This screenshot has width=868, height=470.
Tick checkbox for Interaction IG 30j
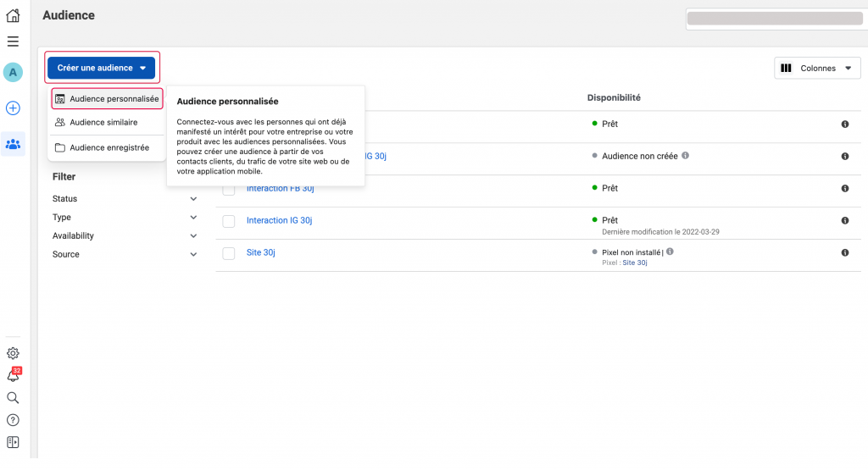coord(229,221)
